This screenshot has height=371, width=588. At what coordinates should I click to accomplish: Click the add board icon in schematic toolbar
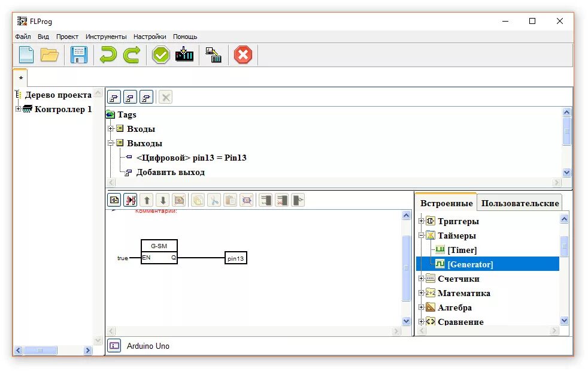coord(114,200)
